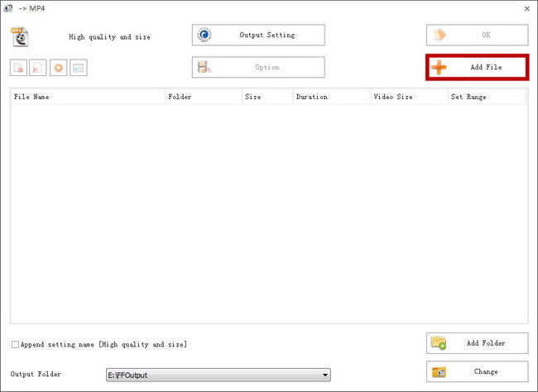The width and height of the screenshot is (538, 392).
Task: Click the Set Range column header
Action: point(487,97)
